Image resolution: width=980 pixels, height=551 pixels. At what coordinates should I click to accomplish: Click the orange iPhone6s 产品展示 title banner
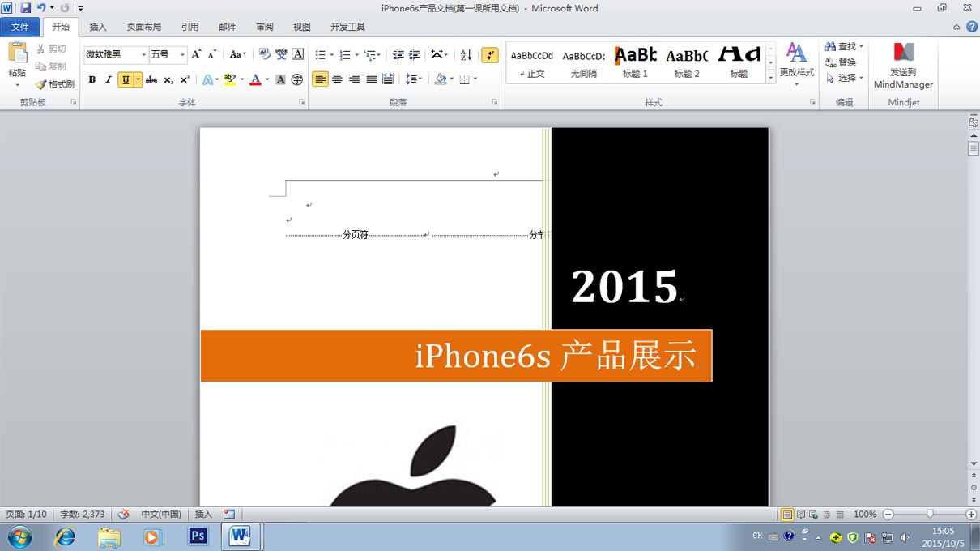click(x=456, y=356)
